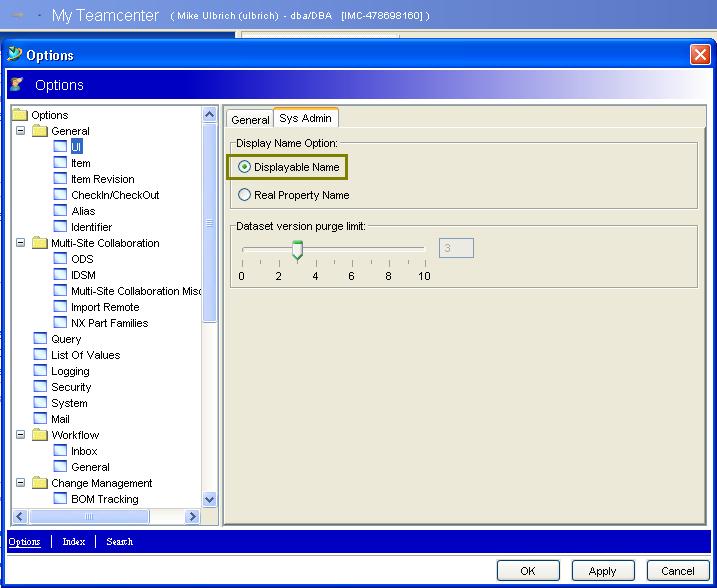Select Multi-Site Collaboration Misc entry

point(136,291)
